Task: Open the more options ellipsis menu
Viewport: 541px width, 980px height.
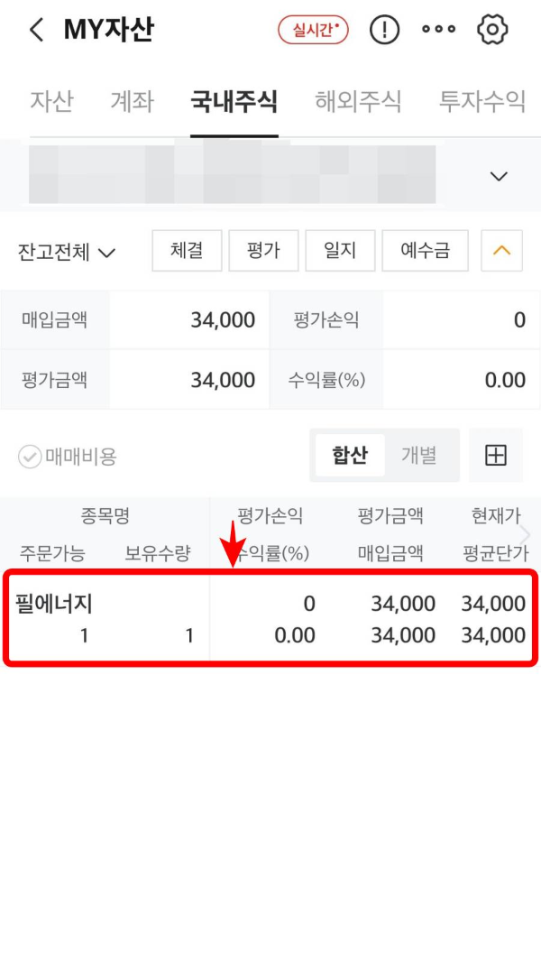Action: click(x=438, y=29)
